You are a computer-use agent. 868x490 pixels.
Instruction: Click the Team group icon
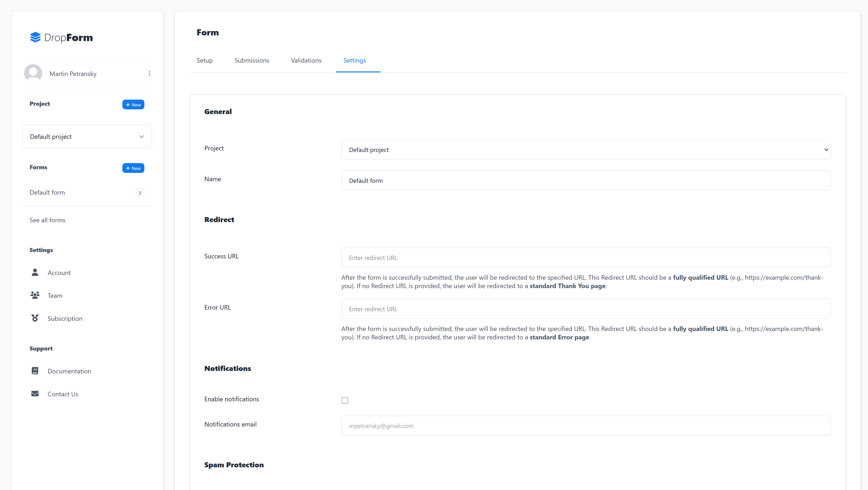point(35,295)
